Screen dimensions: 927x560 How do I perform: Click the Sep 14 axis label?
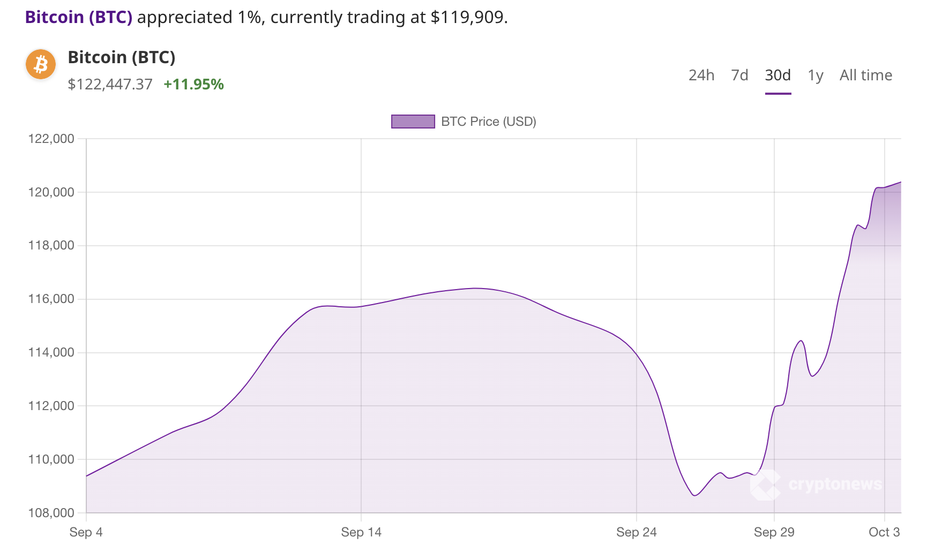[361, 532]
